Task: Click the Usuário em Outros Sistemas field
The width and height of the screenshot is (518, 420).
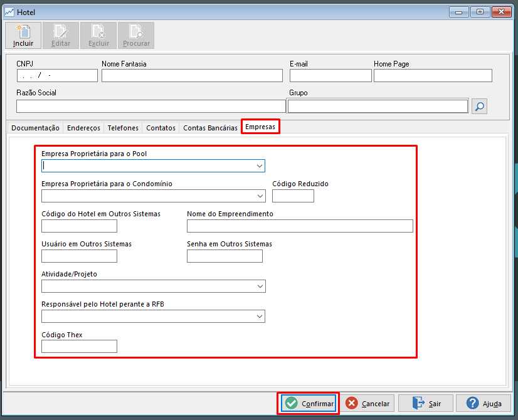Action: coord(79,256)
